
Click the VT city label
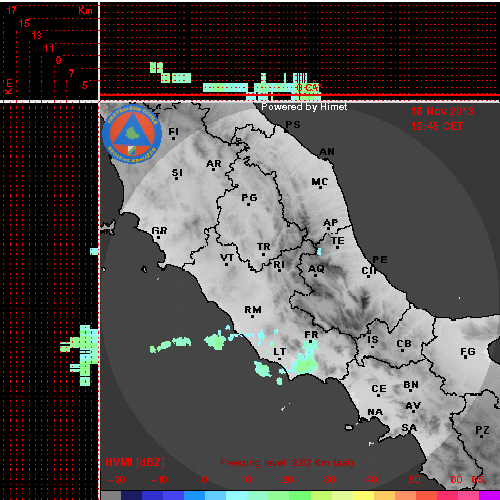point(227,258)
